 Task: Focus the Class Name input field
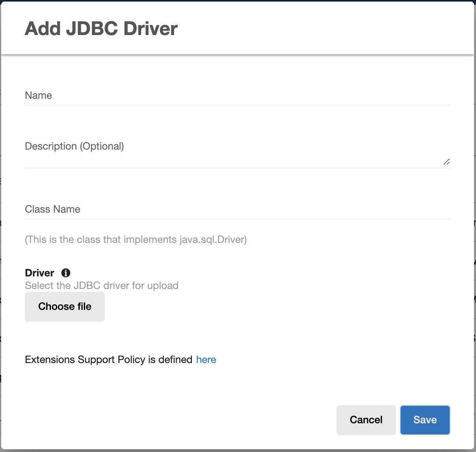(x=236, y=209)
